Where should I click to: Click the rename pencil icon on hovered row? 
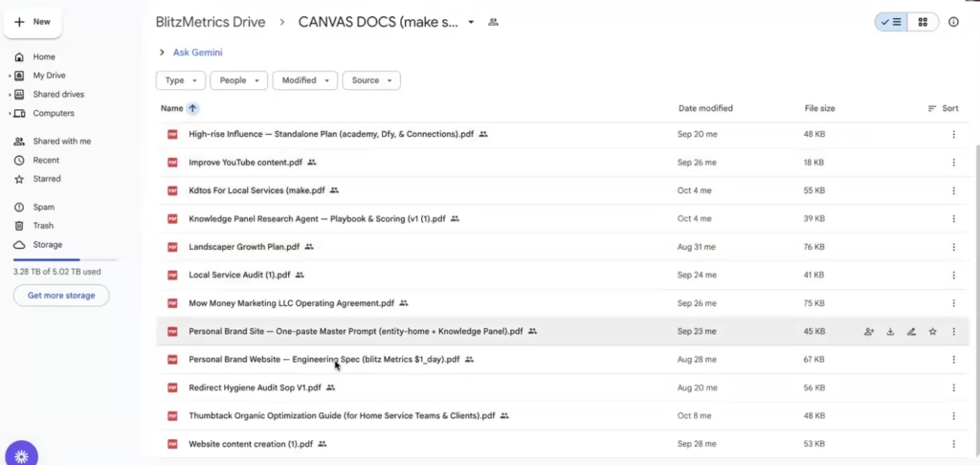click(x=911, y=332)
